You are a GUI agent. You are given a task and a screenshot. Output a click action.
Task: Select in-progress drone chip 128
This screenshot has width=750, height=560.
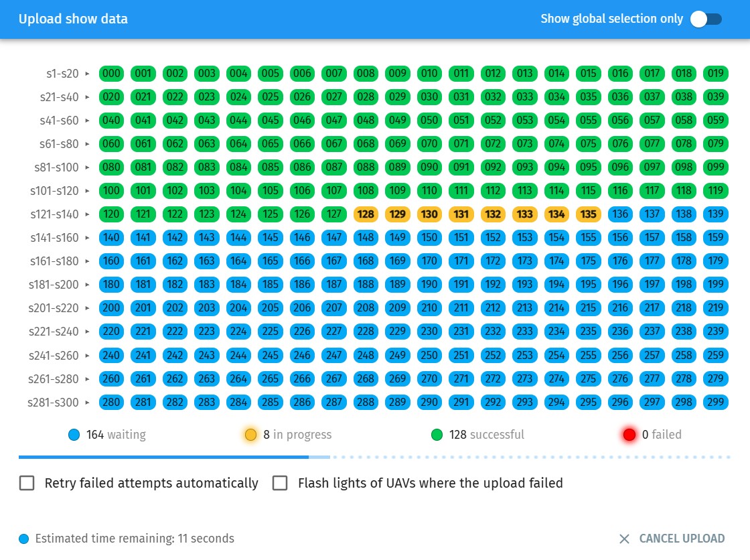pos(366,214)
